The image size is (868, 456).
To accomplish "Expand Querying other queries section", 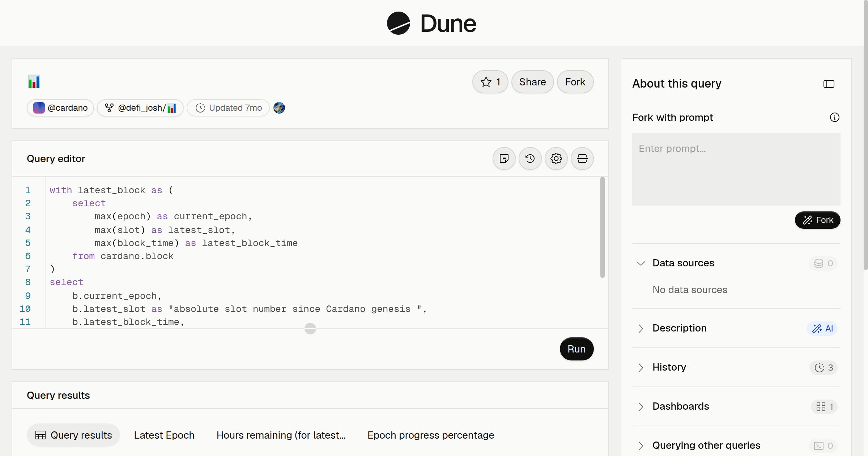I will pyautogui.click(x=641, y=446).
